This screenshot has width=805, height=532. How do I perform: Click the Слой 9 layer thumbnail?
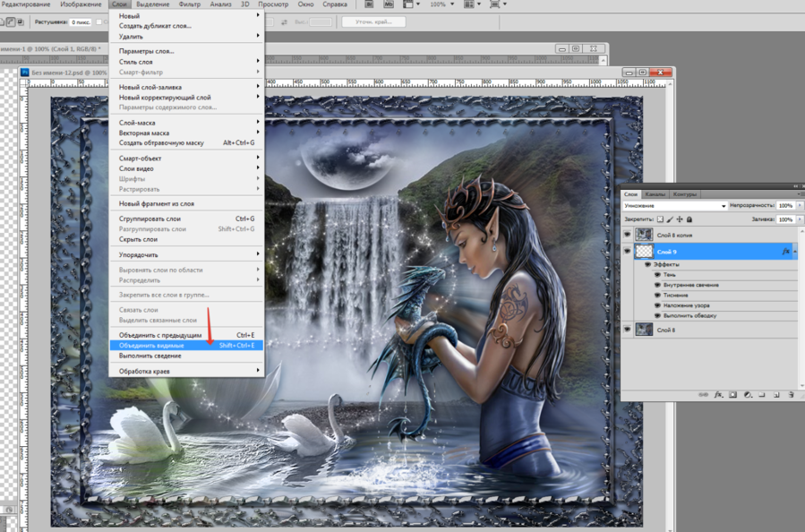(644, 251)
